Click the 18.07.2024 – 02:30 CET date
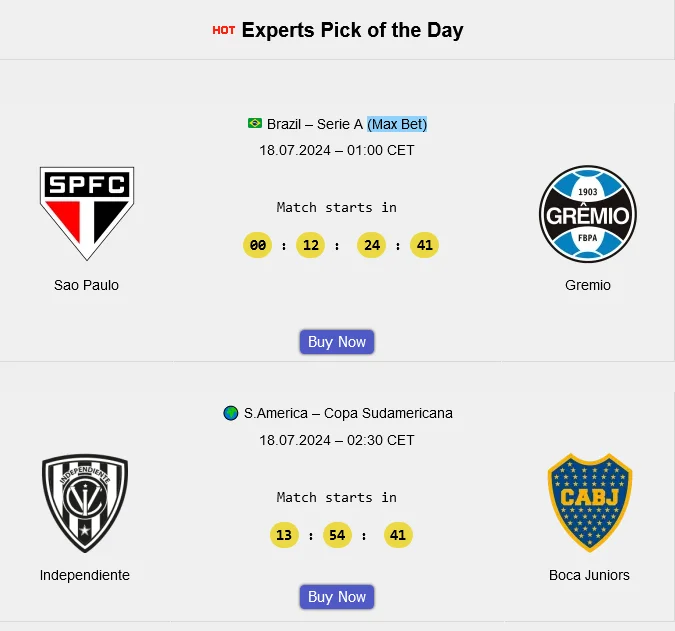Viewport: 675px width, 631px height. 337,440
